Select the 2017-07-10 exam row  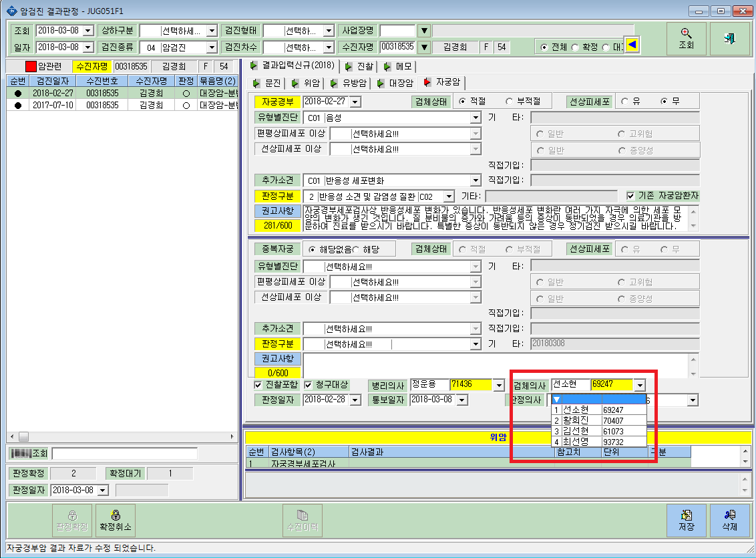coord(122,105)
